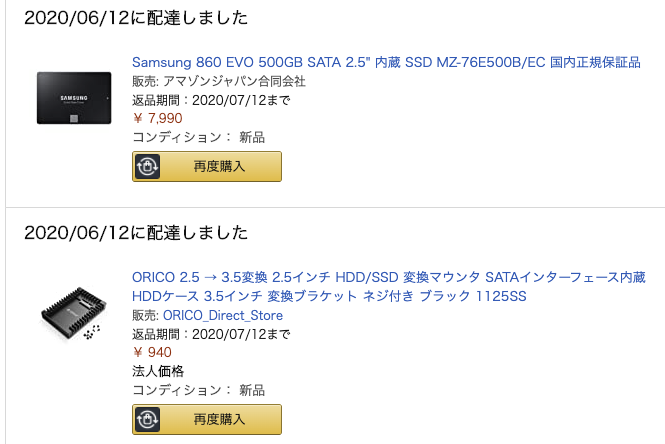The image size is (665, 444).
Task: Open the Samsung 860 EVO 500GB product link
Action: tap(386, 62)
